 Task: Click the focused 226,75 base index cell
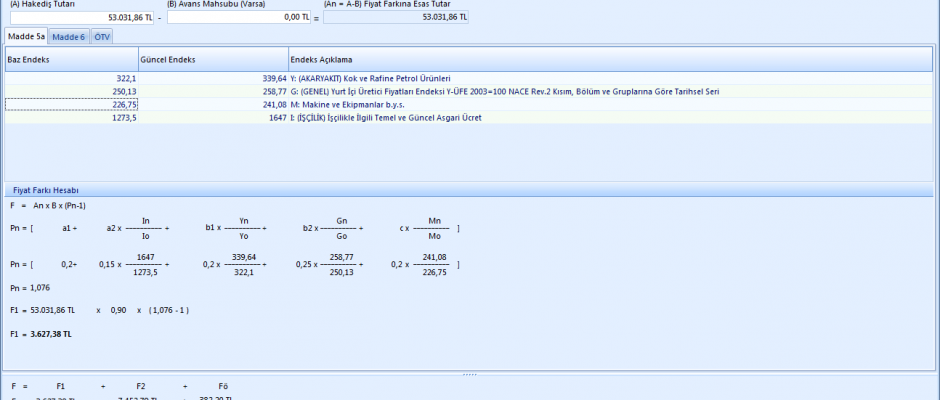(72, 104)
